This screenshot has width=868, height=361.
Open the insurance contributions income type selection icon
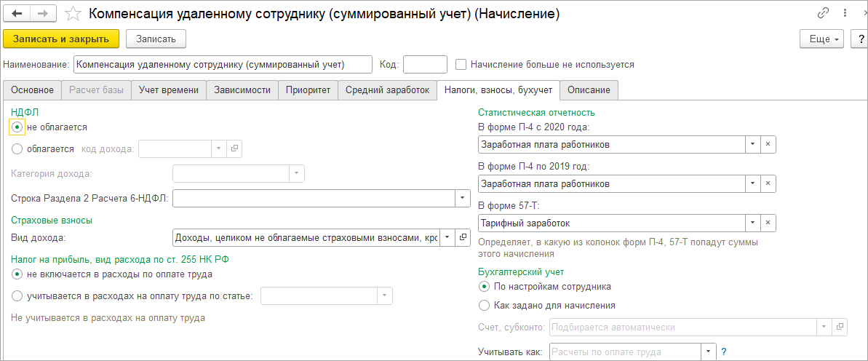click(464, 238)
